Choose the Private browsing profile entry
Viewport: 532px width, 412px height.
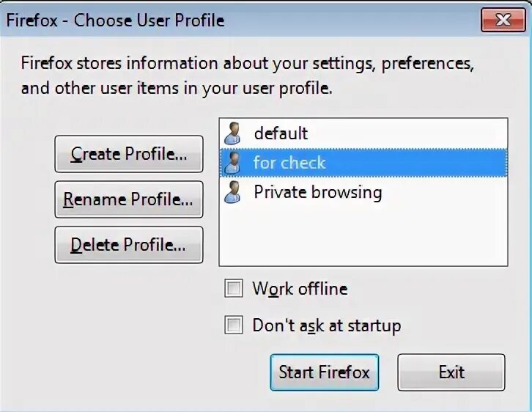[317, 193]
